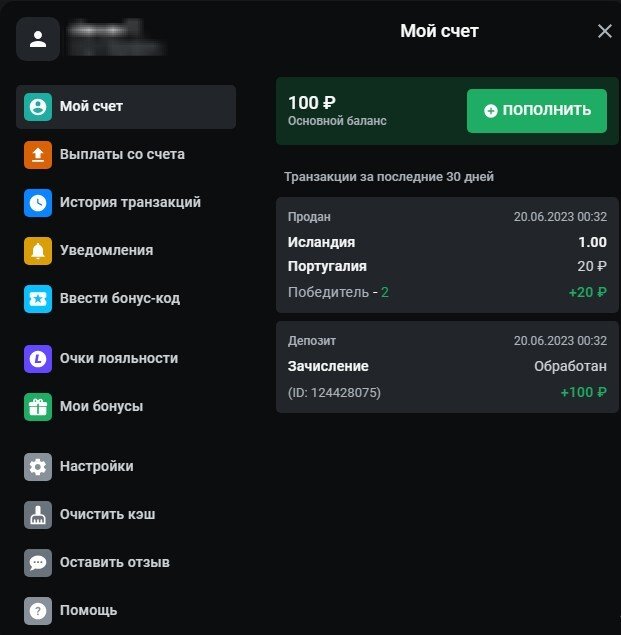Click the question mark help icon

click(38, 610)
